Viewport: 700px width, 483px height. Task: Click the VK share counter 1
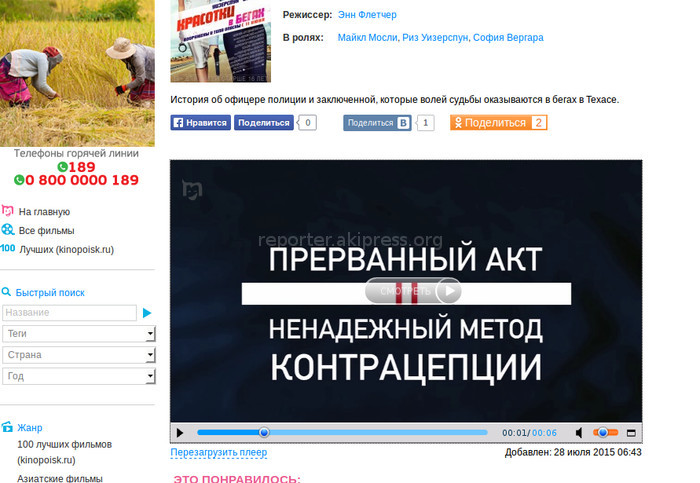point(425,123)
